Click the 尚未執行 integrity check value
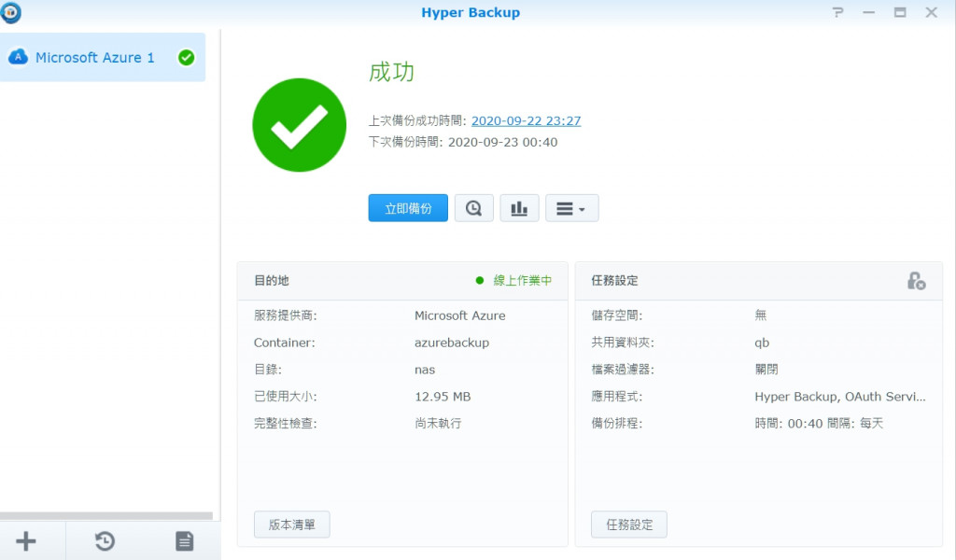The width and height of the screenshot is (956, 560). tap(438, 424)
